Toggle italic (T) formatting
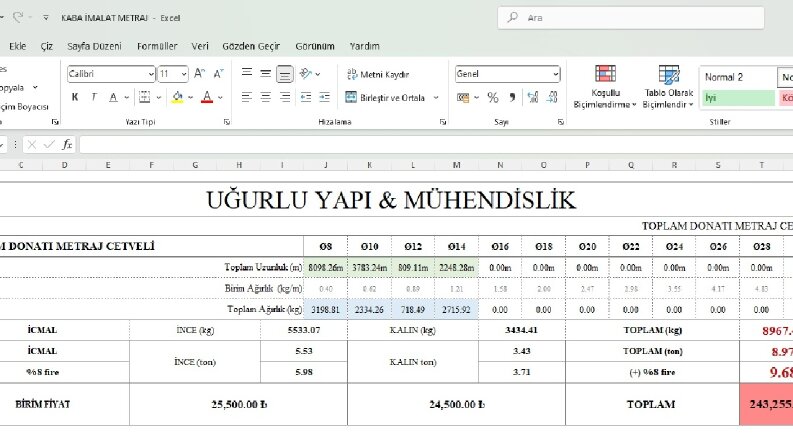793x446 pixels. pos(94,97)
